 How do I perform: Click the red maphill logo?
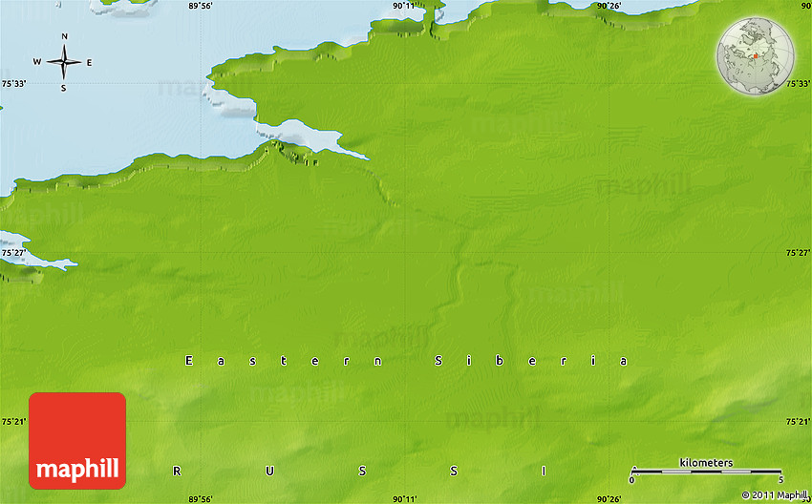[77, 441]
